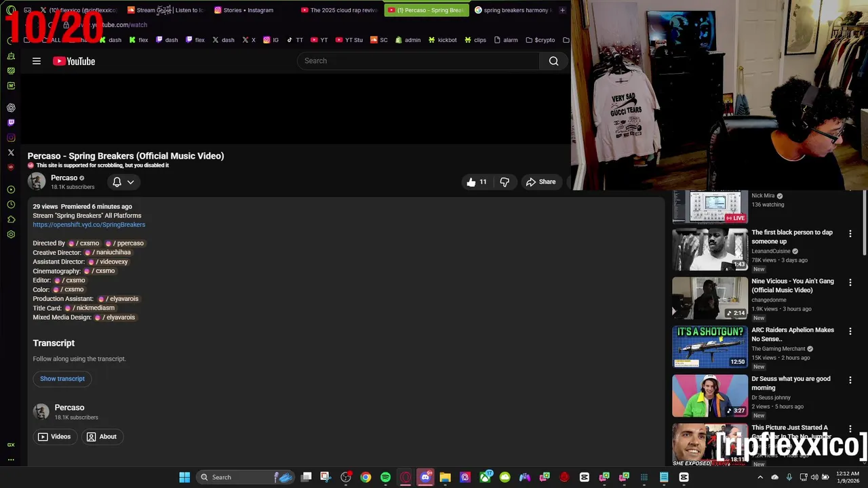Open the admin Shopify bookmark
Image resolution: width=868 pixels, height=488 pixels.
click(x=408, y=40)
